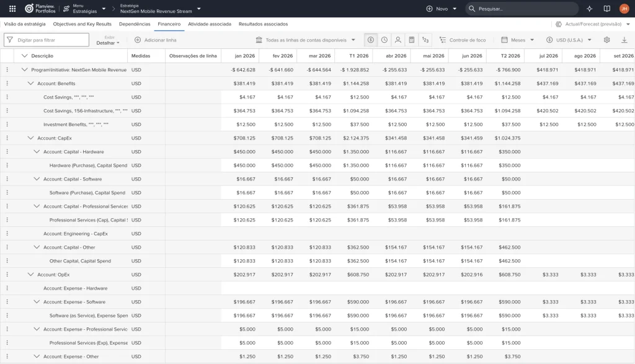Open the Meses period dropdown
Screen dimensions: 635x364
coord(518,40)
